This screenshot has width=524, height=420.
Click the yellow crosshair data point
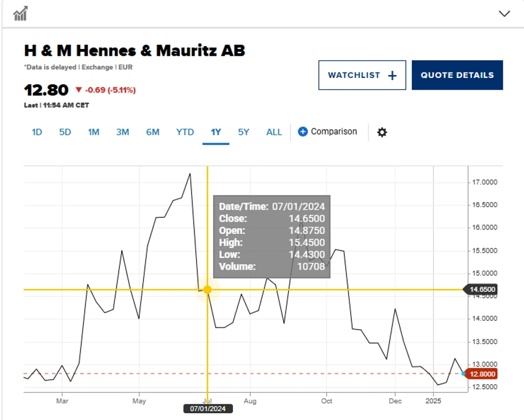pos(207,290)
